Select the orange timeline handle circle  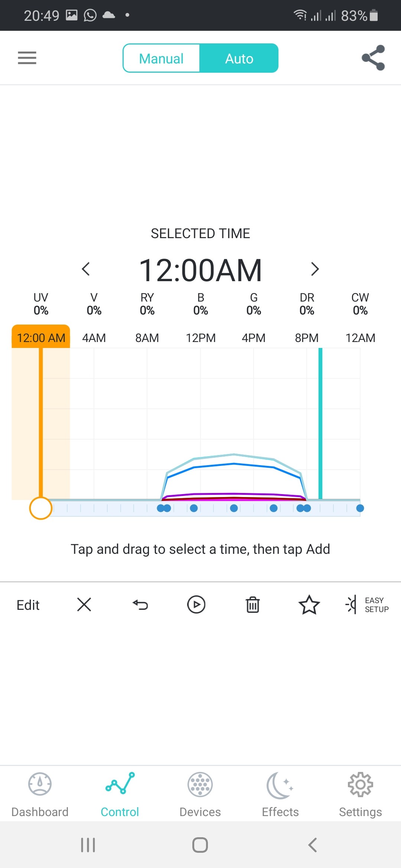pos(40,508)
